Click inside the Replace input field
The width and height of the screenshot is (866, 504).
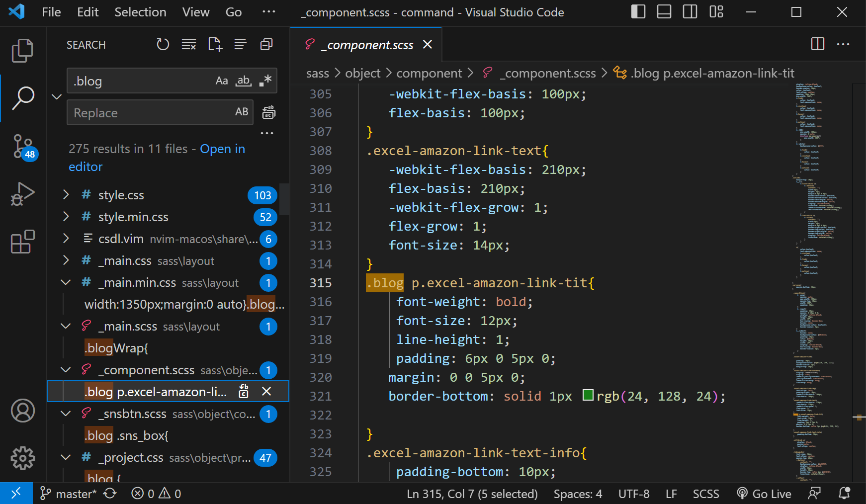click(149, 112)
